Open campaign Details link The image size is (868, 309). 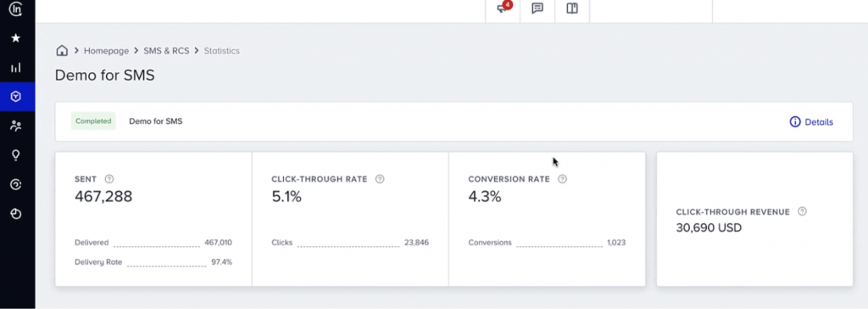tap(811, 122)
